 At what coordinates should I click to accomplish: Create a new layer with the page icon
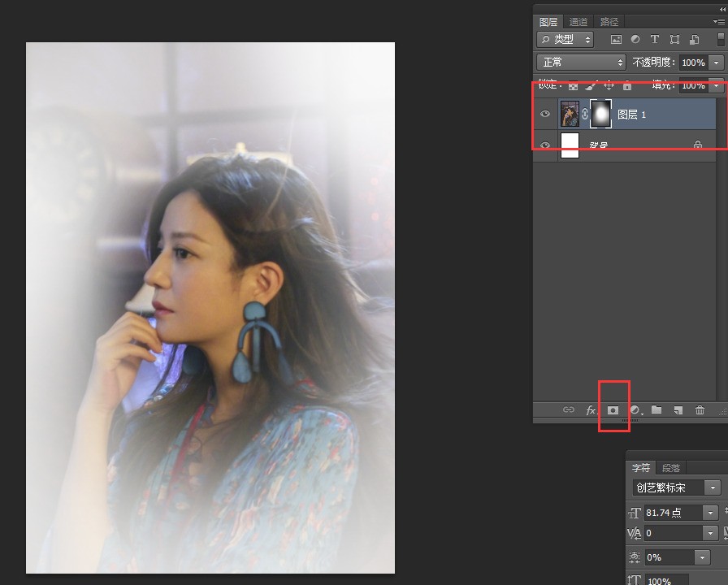pyautogui.click(x=678, y=410)
